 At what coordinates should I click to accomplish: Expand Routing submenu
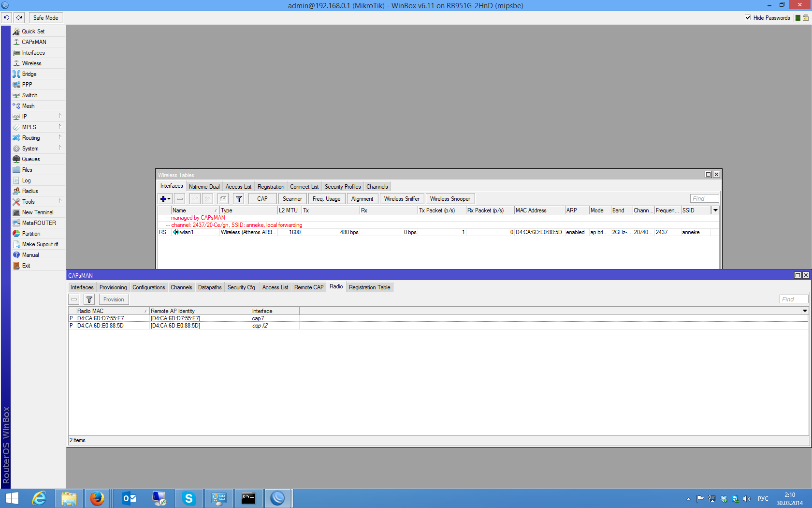(x=38, y=138)
